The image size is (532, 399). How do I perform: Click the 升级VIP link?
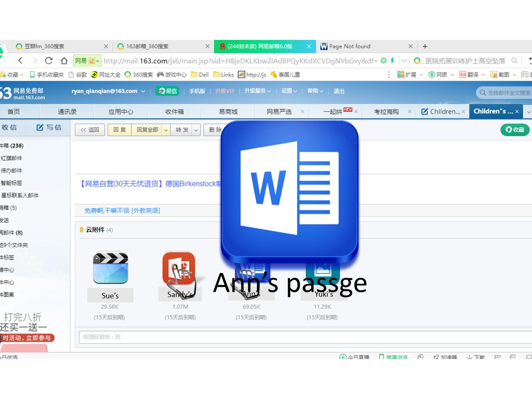[225, 91]
